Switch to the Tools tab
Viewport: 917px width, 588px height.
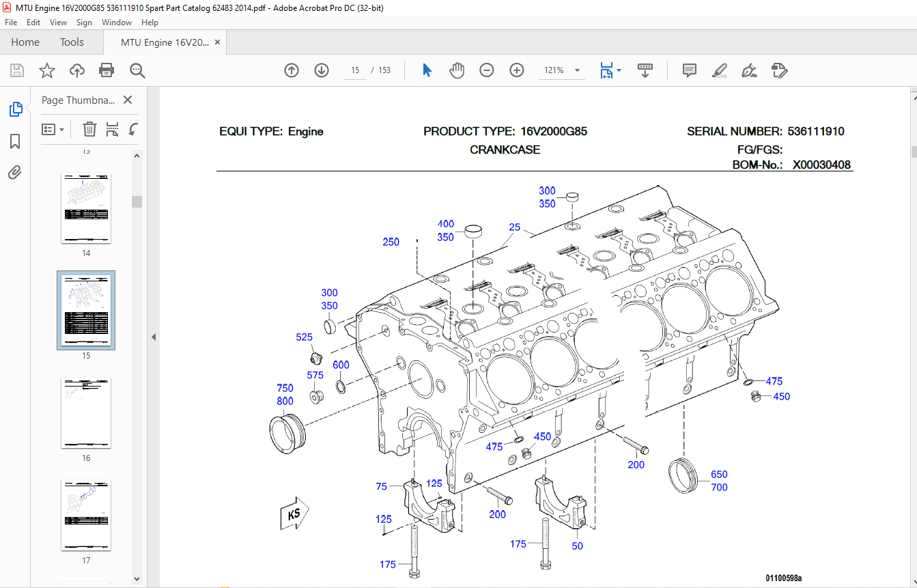point(72,42)
